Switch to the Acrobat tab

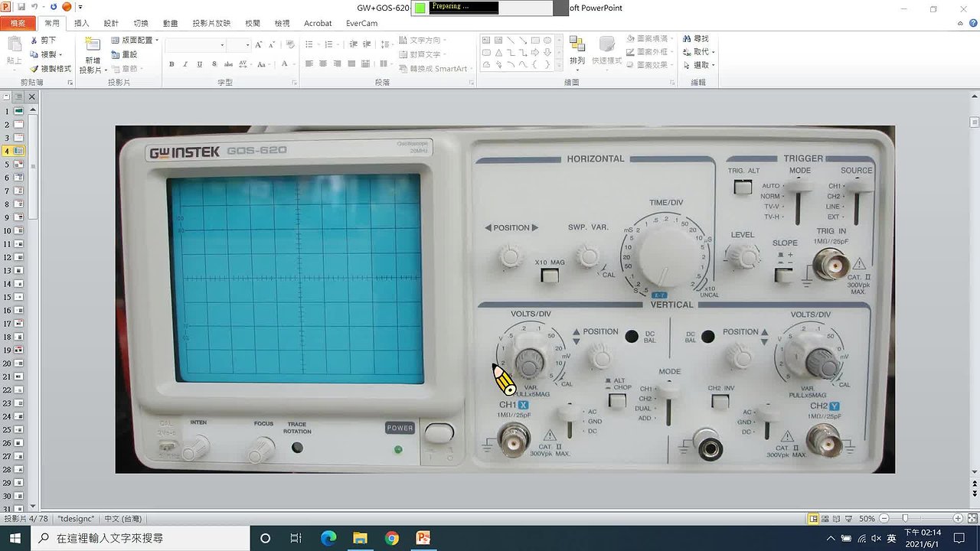point(318,24)
